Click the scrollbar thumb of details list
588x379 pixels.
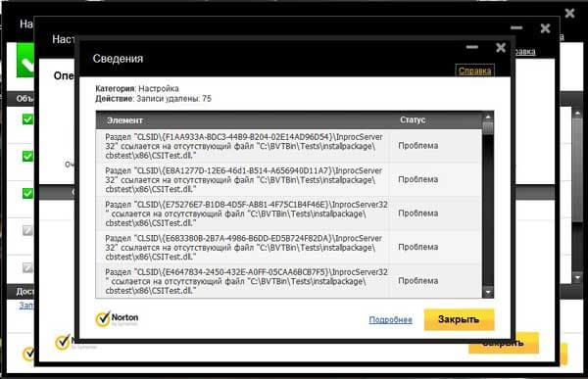(488, 128)
